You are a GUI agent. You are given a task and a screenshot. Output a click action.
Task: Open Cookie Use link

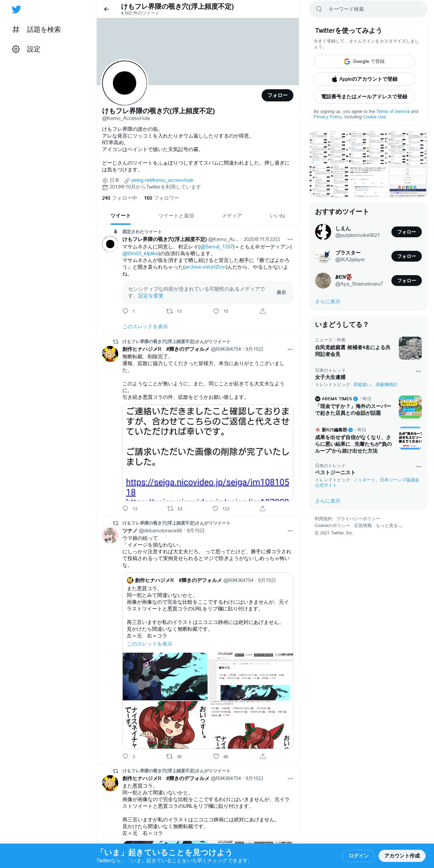(x=374, y=117)
